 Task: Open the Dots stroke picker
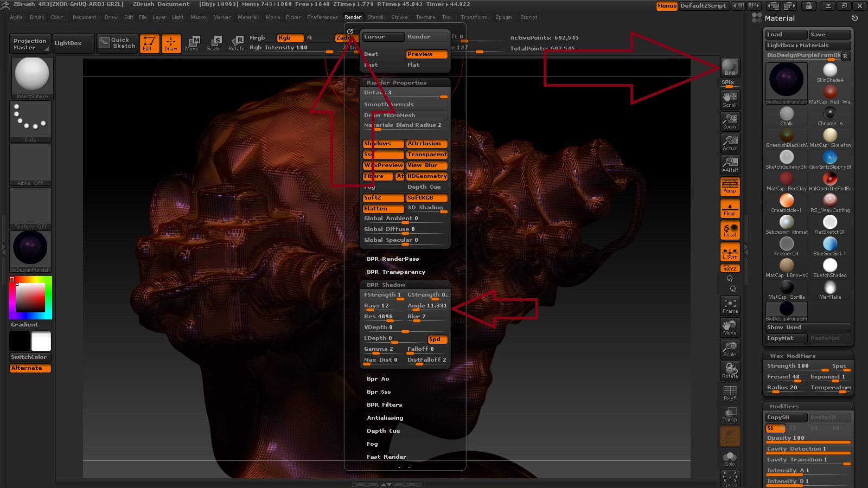coord(30,121)
